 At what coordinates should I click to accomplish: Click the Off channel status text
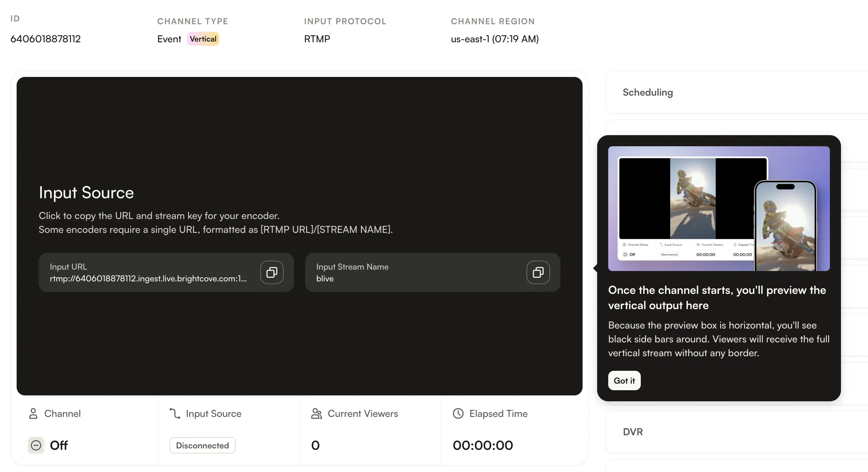click(x=59, y=445)
